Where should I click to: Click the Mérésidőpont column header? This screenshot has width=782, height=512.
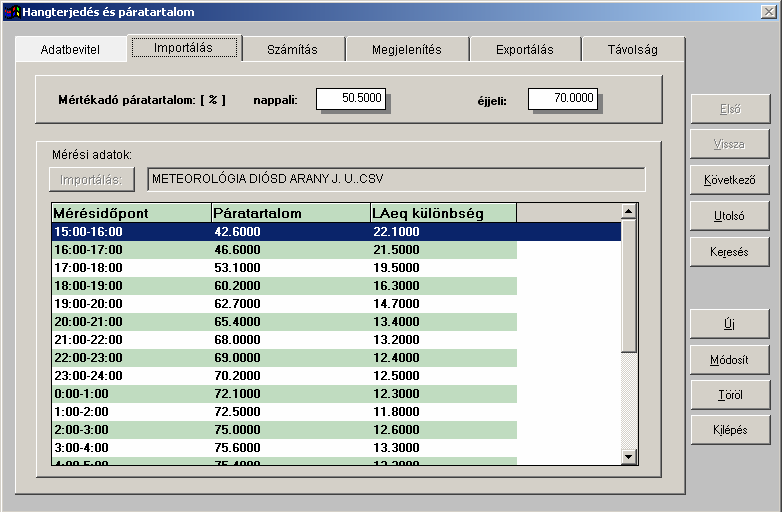pos(132,213)
